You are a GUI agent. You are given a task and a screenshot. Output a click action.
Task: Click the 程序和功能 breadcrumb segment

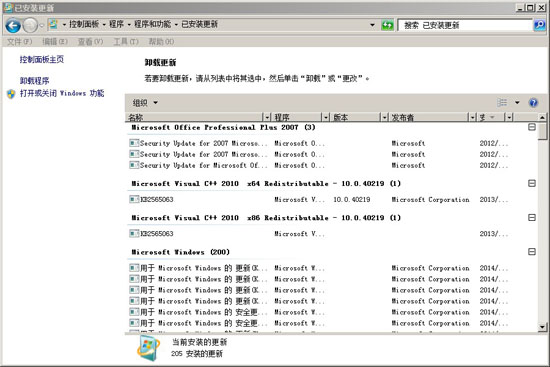tap(152, 24)
